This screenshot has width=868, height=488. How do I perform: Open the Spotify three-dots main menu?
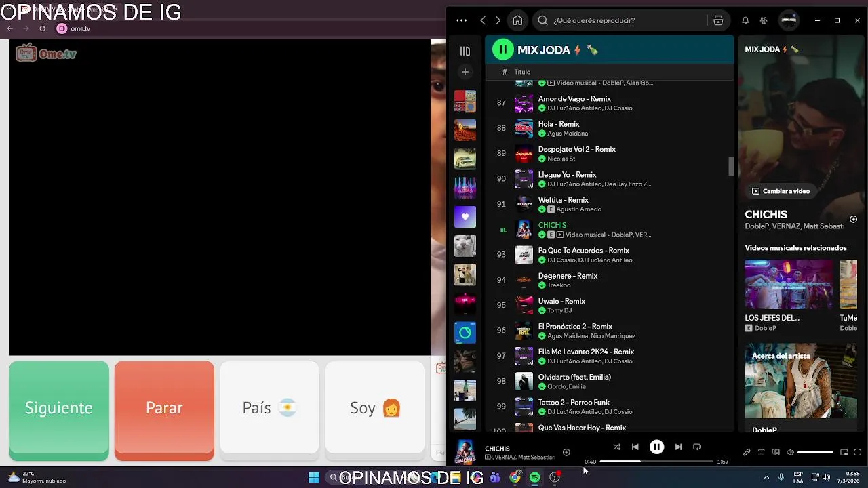click(x=461, y=20)
